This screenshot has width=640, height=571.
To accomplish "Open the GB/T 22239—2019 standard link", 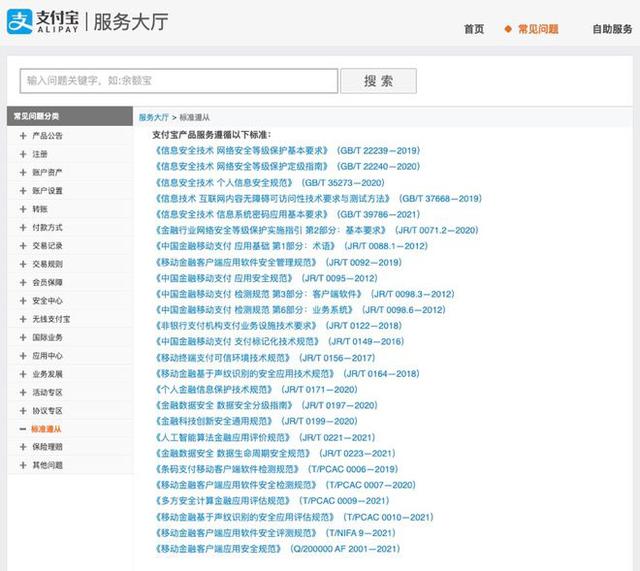I will tap(287, 151).
